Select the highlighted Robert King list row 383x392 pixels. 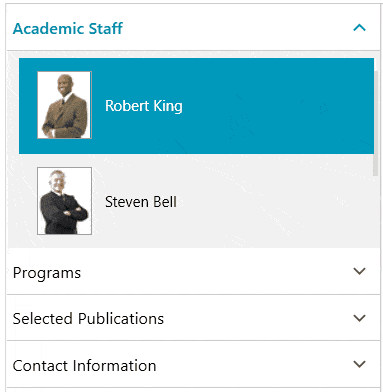tap(196, 106)
